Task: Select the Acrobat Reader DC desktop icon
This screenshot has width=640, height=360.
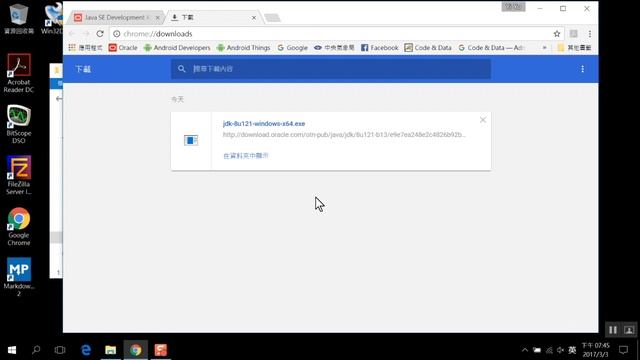Action: coord(18,73)
